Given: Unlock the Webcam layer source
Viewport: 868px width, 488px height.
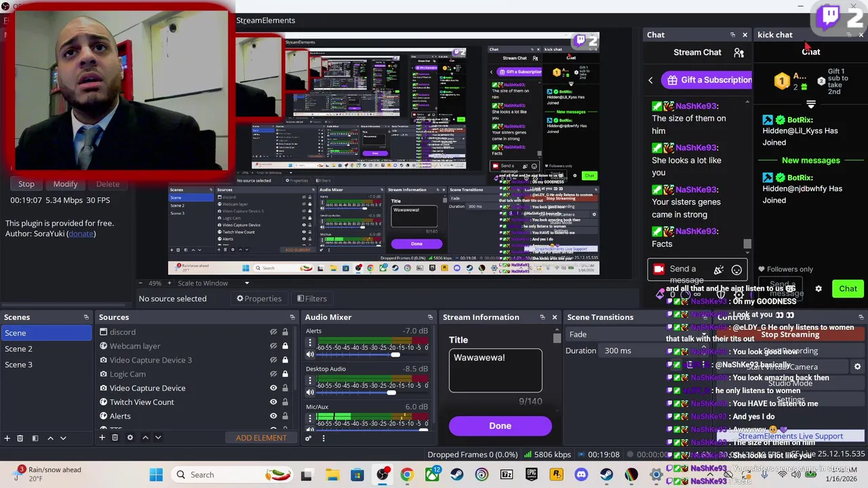Looking at the screenshot, I should (285, 346).
